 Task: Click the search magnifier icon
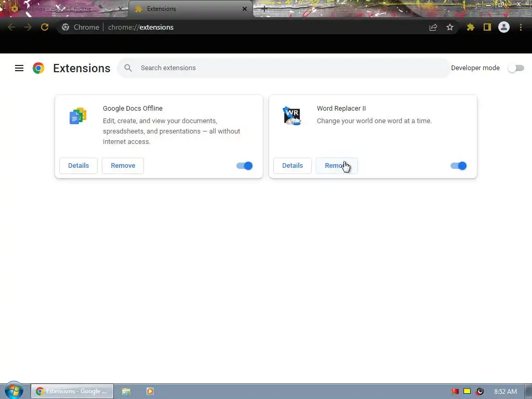128,68
